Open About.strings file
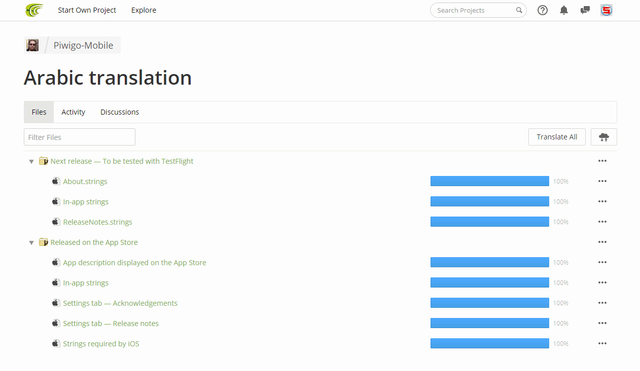This screenshot has width=640, height=371. [x=85, y=181]
